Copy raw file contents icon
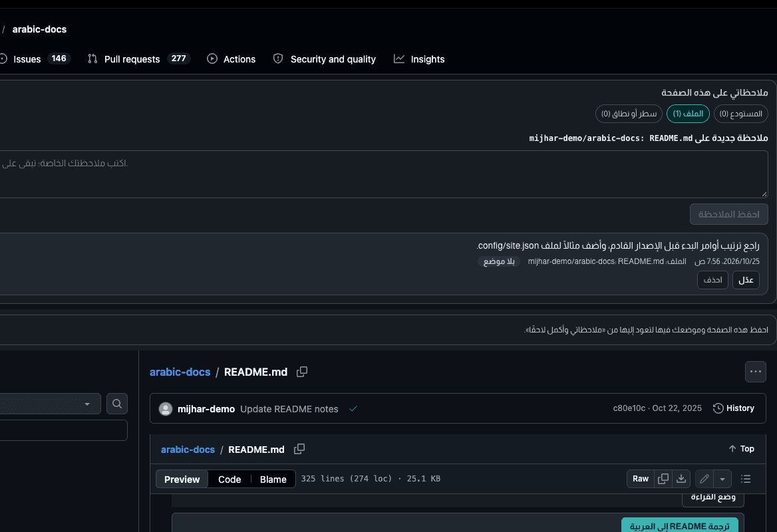The image size is (777, 532). pos(663,479)
